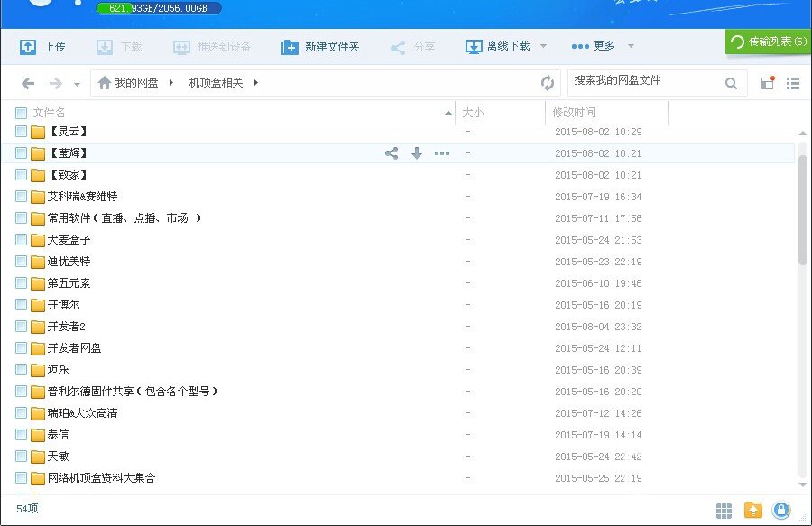Download the 【莹辉】 folder via row arrow
Image resolution: width=812 pixels, height=526 pixels.
[416, 153]
